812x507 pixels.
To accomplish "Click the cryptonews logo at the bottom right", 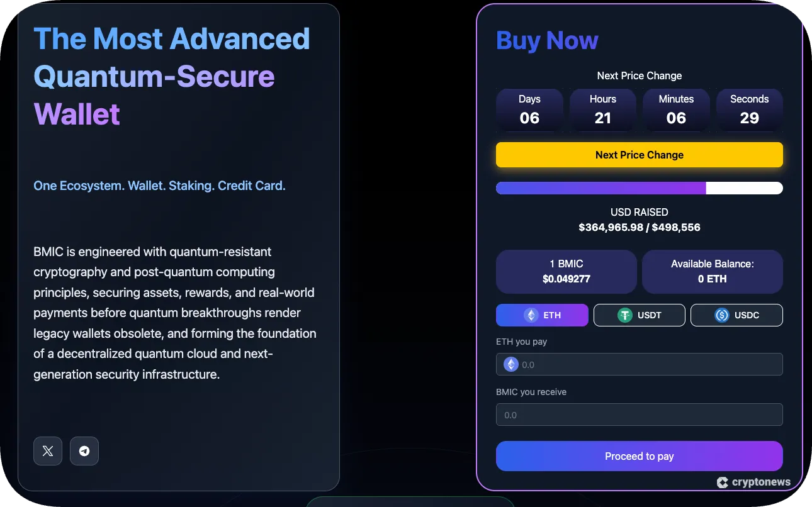I will [x=754, y=482].
